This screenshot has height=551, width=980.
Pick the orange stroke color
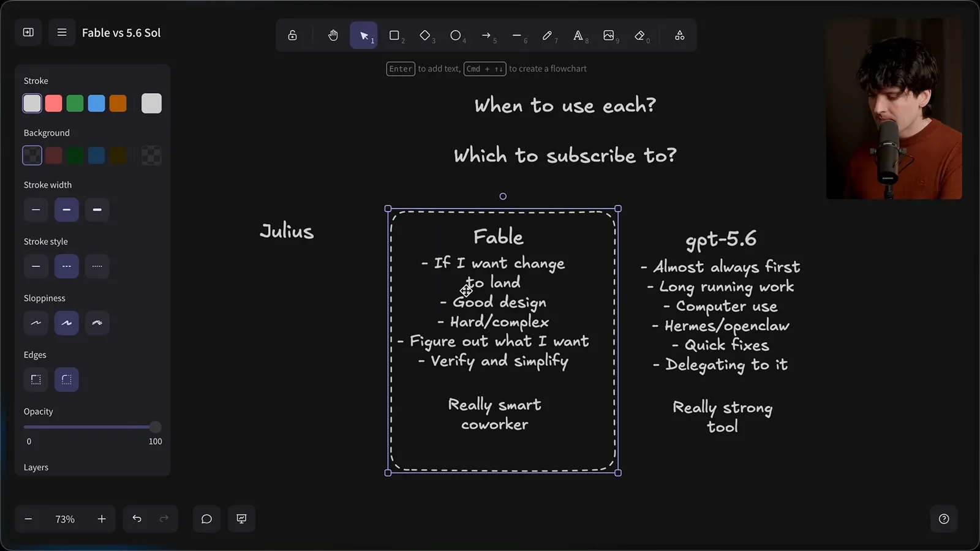(x=118, y=103)
